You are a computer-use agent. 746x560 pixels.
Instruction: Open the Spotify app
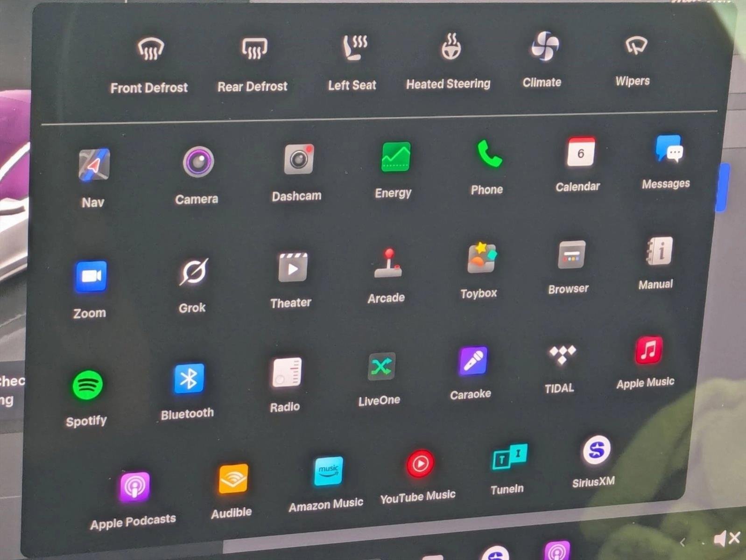(87, 385)
